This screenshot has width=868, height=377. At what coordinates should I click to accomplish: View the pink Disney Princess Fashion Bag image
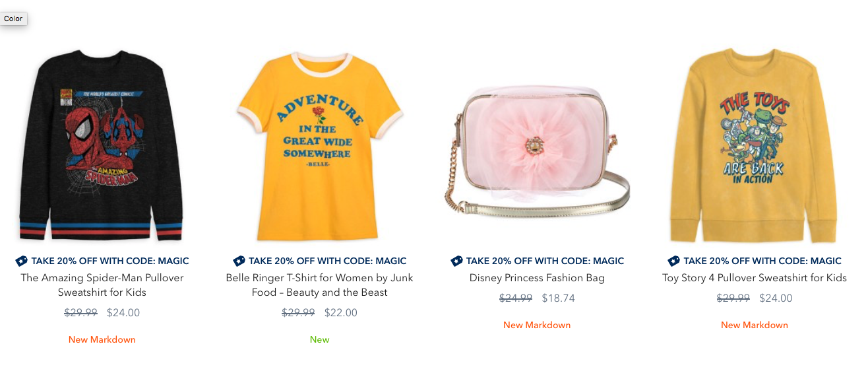click(x=537, y=152)
